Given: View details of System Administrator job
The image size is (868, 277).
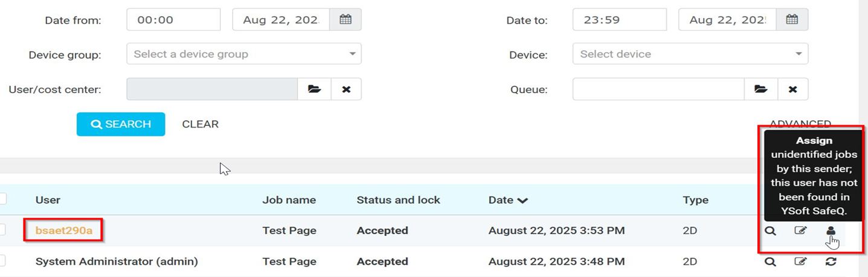Looking at the screenshot, I should (770, 262).
